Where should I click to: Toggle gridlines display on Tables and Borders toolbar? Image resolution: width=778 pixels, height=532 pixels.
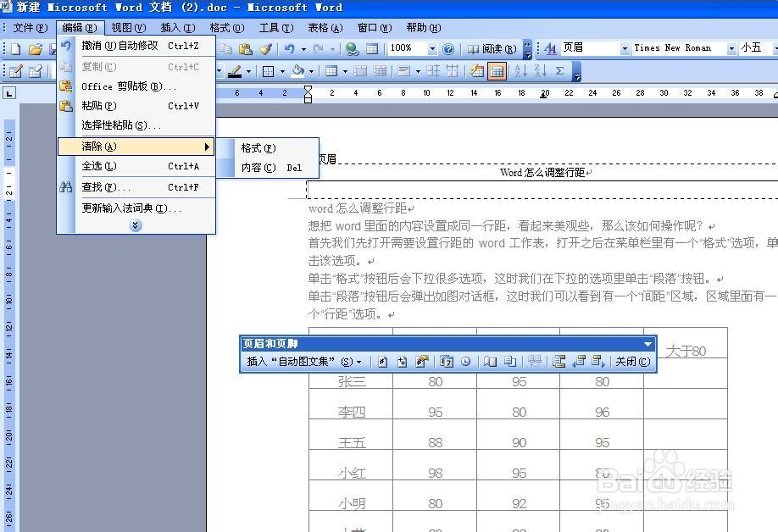coord(497,72)
